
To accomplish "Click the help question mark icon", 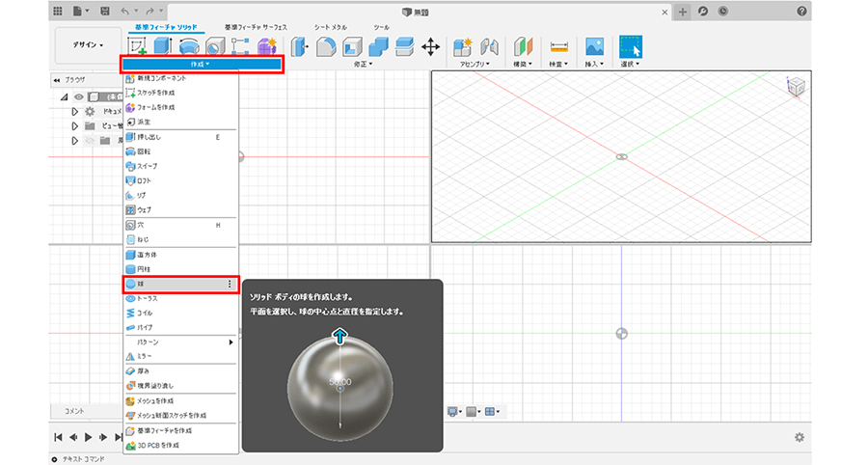I will coord(802,11).
